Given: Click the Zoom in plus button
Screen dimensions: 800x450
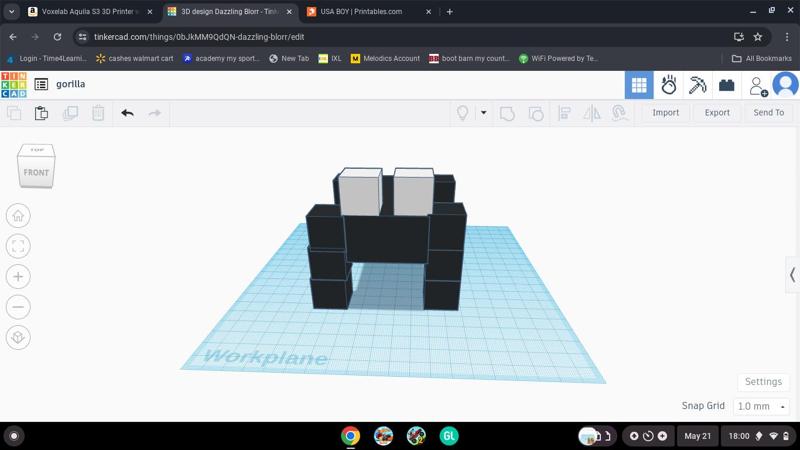Looking at the screenshot, I should tap(18, 277).
